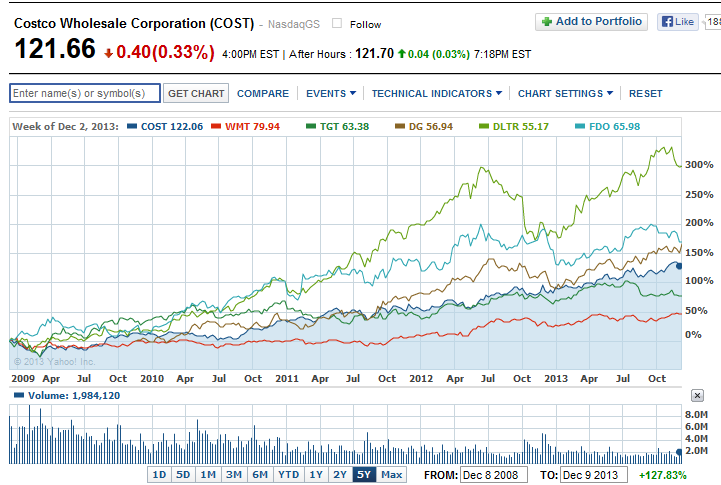Show the Max time range
Viewport: 721px width, 485px height.
391,475
